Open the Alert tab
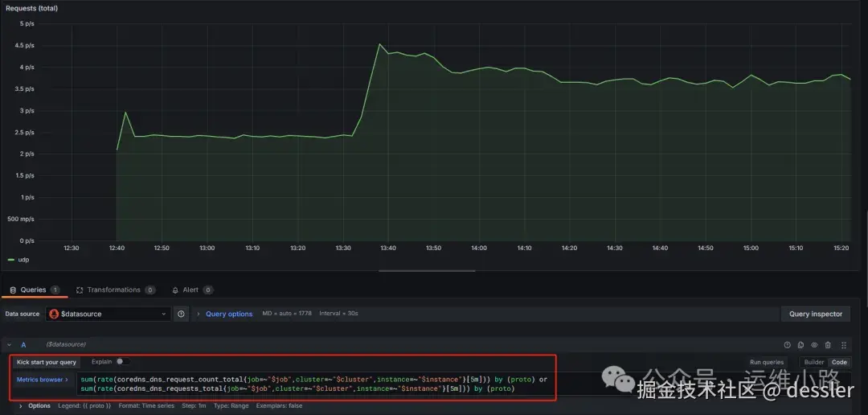868x415 pixels. click(x=192, y=290)
